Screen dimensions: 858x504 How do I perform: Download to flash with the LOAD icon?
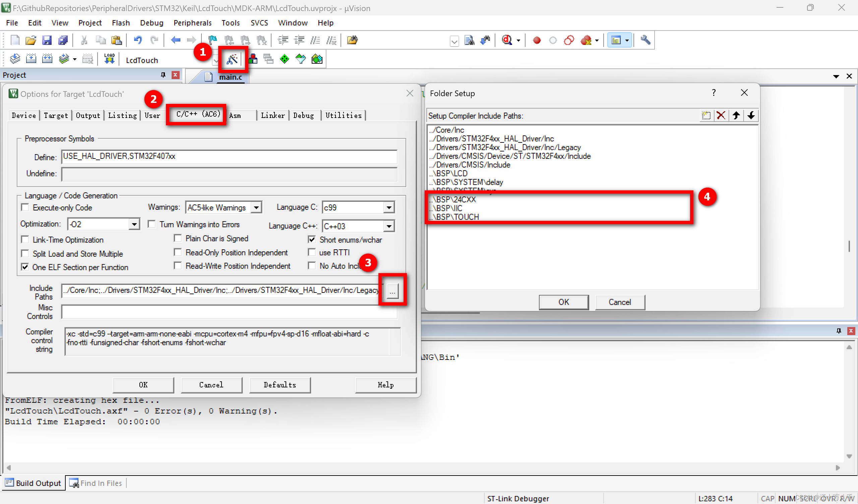[109, 59]
